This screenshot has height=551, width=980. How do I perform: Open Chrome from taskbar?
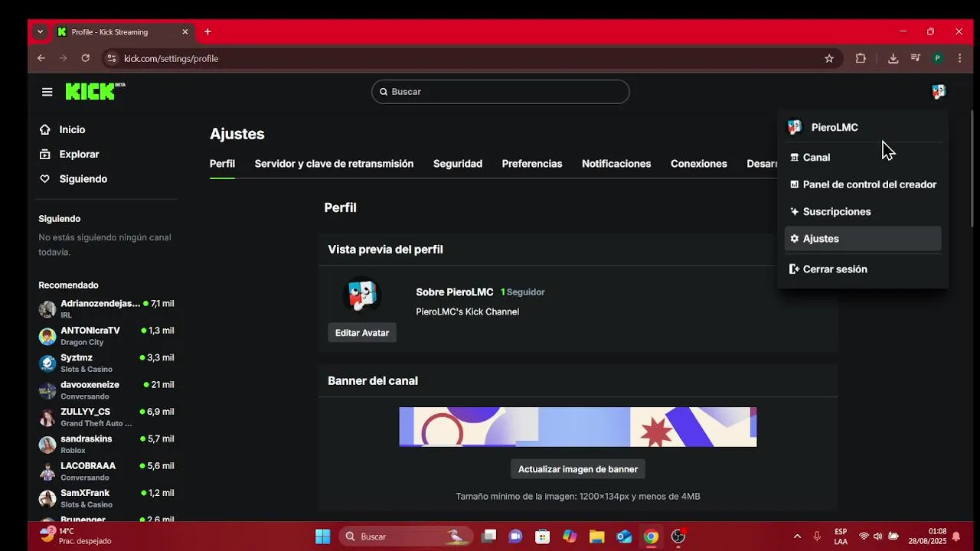[651, 536]
